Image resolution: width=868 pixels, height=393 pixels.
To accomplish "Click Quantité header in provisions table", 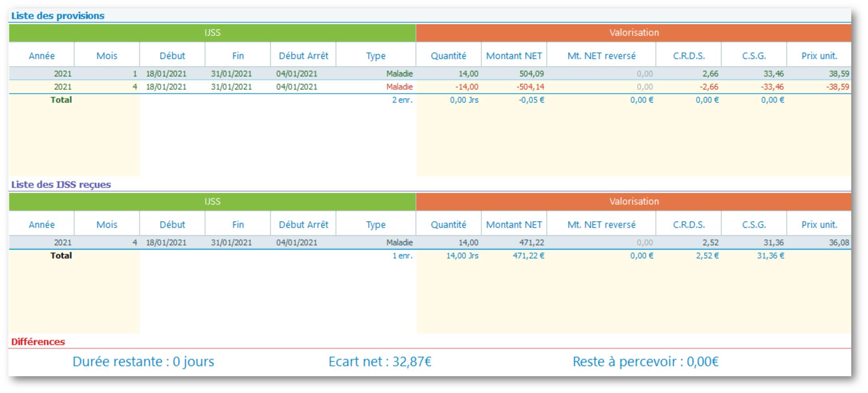I will (x=449, y=56).
